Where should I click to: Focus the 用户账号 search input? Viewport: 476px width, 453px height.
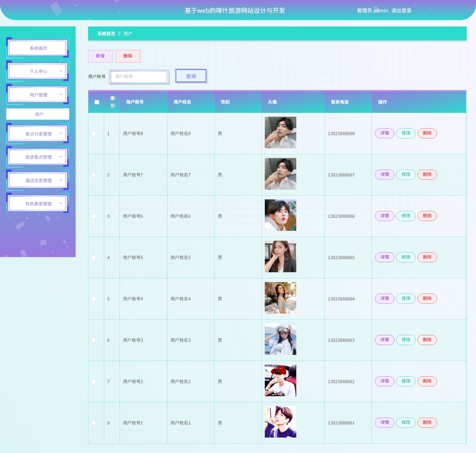click(x=139, y=77)
